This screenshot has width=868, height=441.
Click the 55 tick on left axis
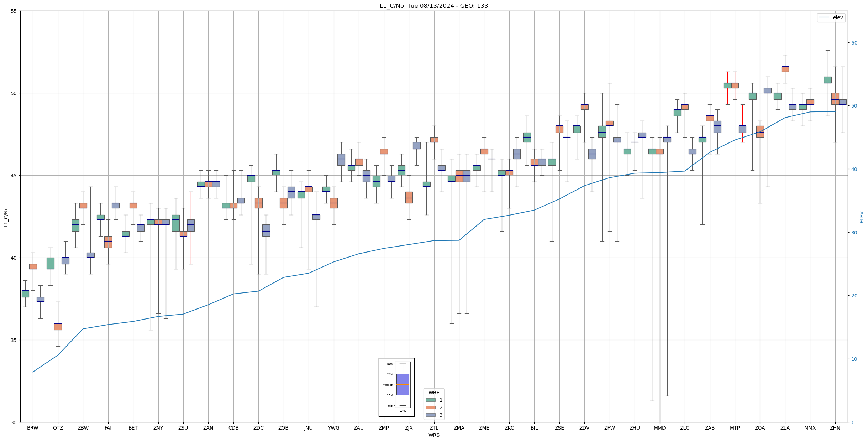click(x=14, y=11)
